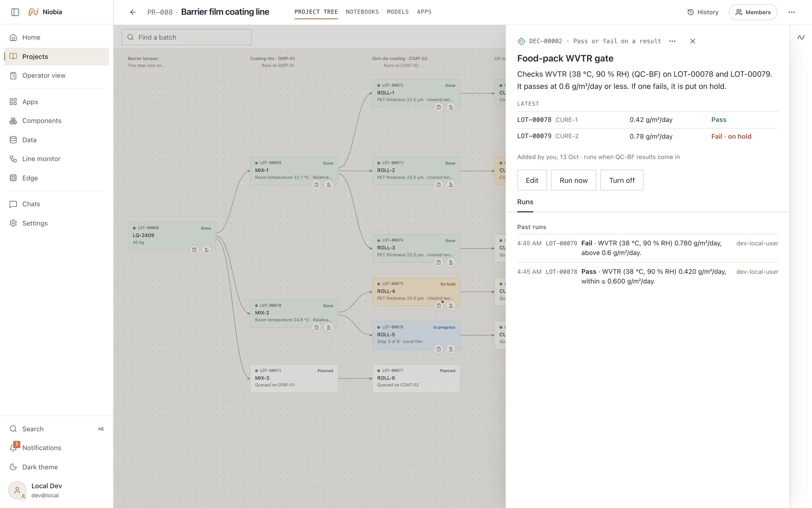Open Chats from the sidebar
Image resolution: width=812 pixels, height=508 pixels.
tap(57, 204)
